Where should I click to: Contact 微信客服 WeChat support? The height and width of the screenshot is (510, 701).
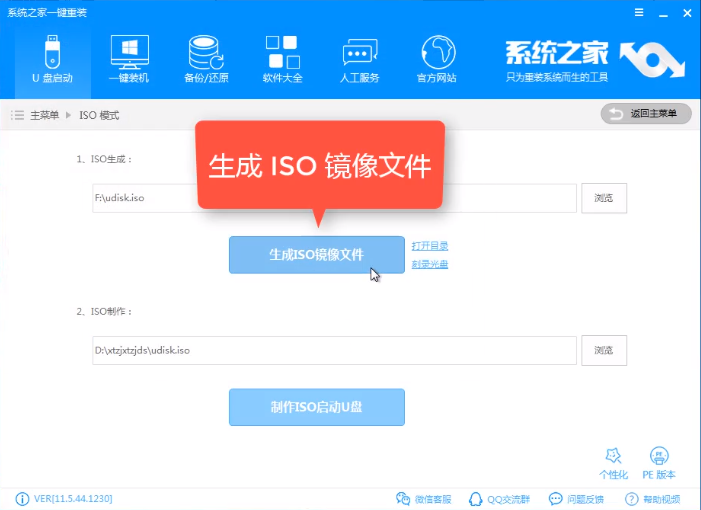424,498
